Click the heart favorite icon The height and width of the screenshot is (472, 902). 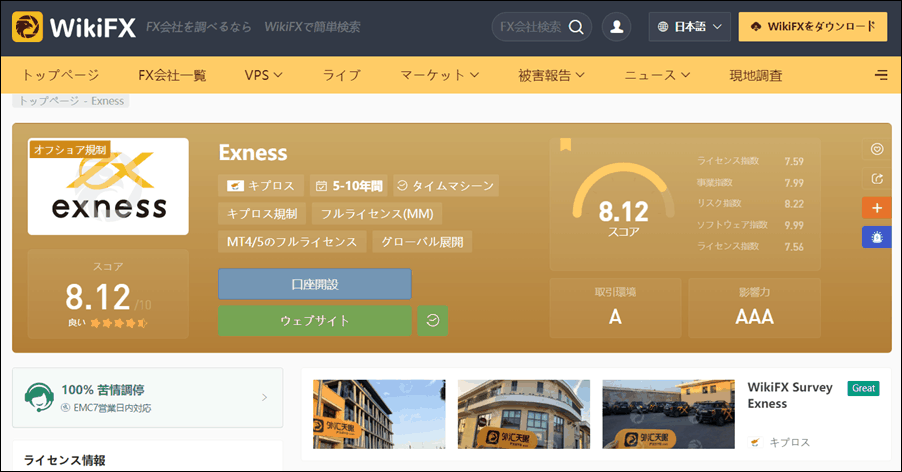(877, 150)
